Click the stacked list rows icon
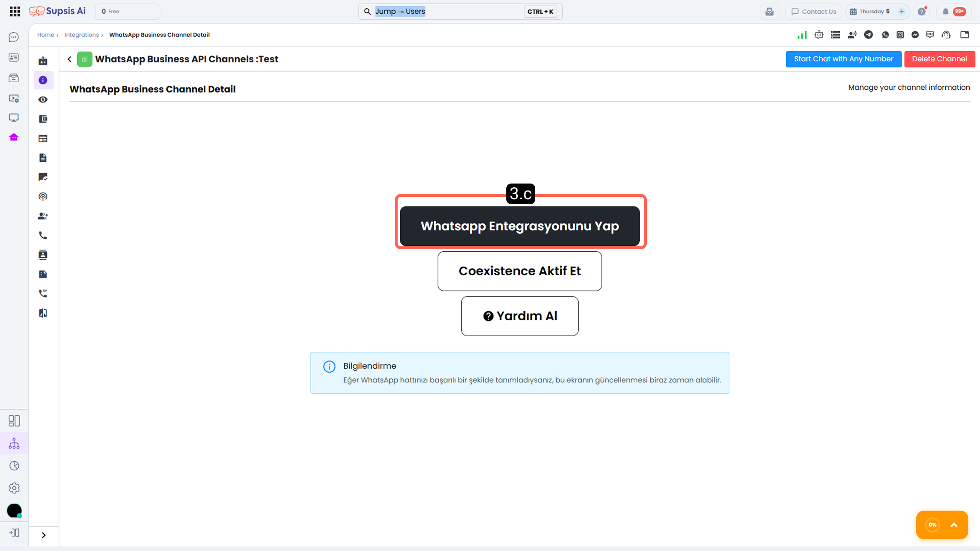 click(x=835, y=35)
